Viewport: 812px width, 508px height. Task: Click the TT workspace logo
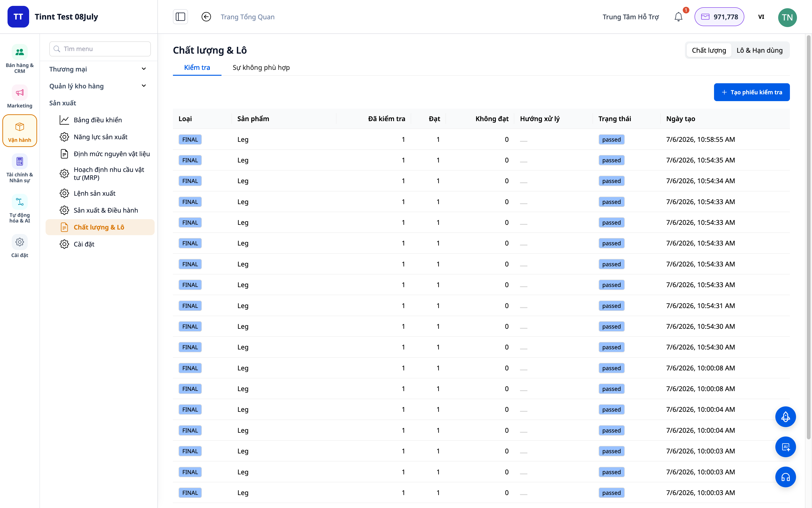[18, 17]
